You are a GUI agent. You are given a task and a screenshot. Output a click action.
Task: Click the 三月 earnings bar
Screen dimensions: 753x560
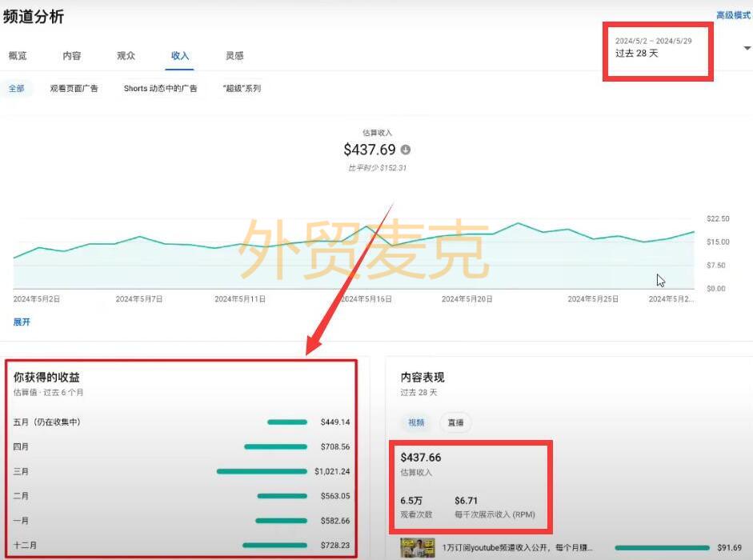pyautogui.click(x=261, y=471)
